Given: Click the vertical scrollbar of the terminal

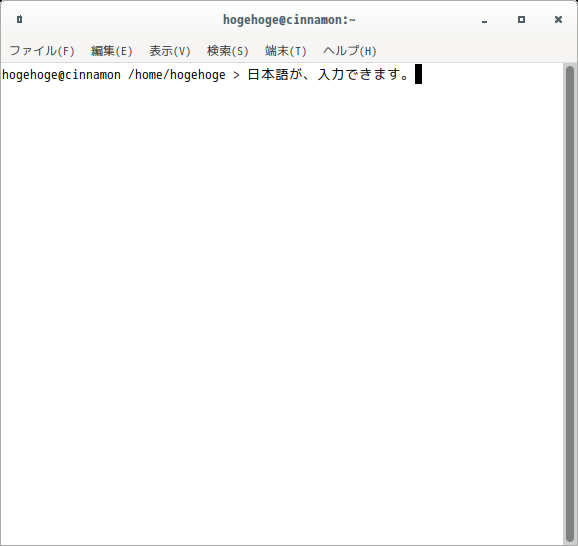Looking at the screenshot, I should [570, 304].
